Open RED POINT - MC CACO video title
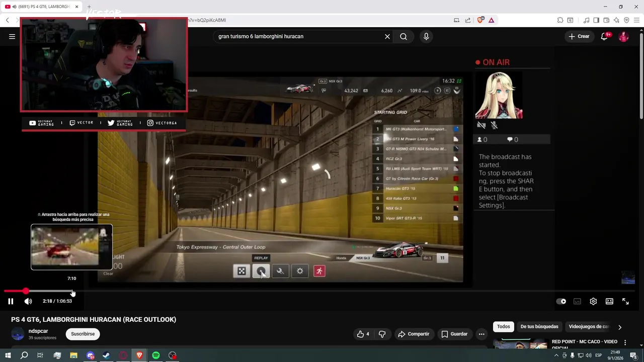The height and width of the screenshot is (362, 644). (584, 344)
